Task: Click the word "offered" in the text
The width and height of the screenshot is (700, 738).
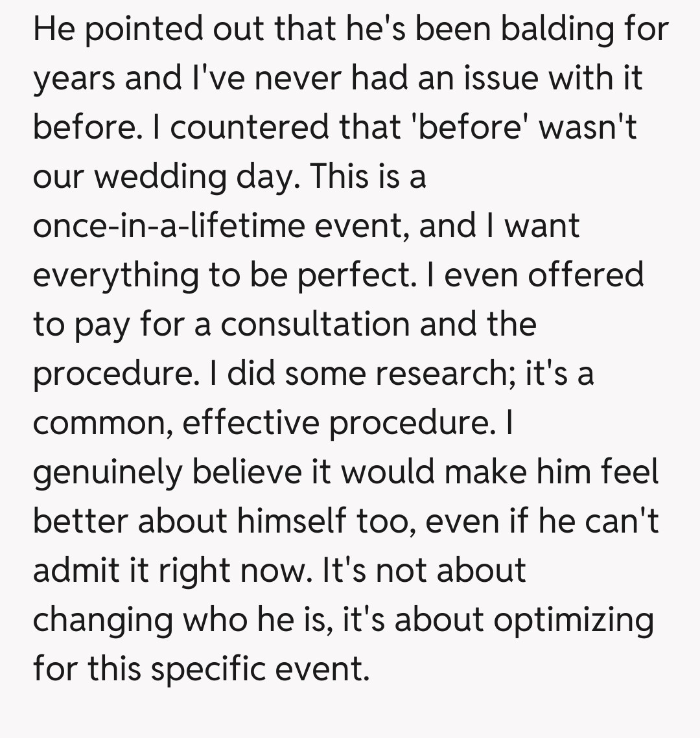Action: tap(586, 275)
